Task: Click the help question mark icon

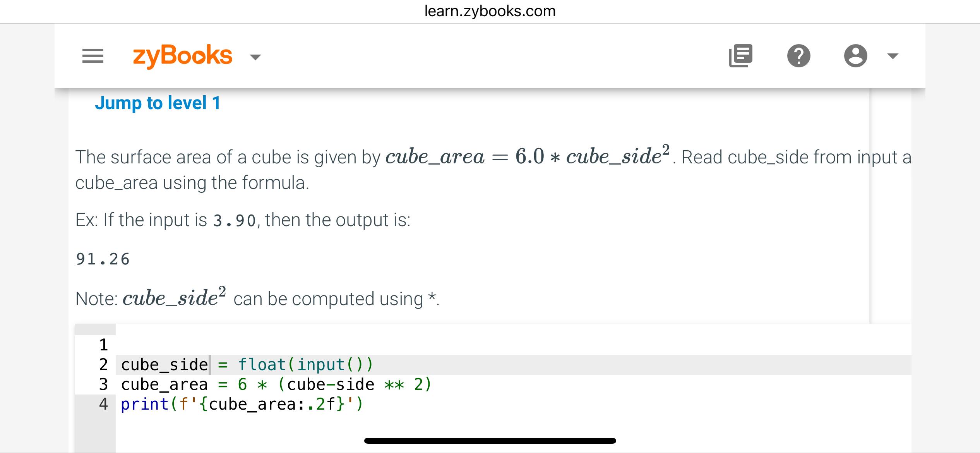Action: [798, 57]
